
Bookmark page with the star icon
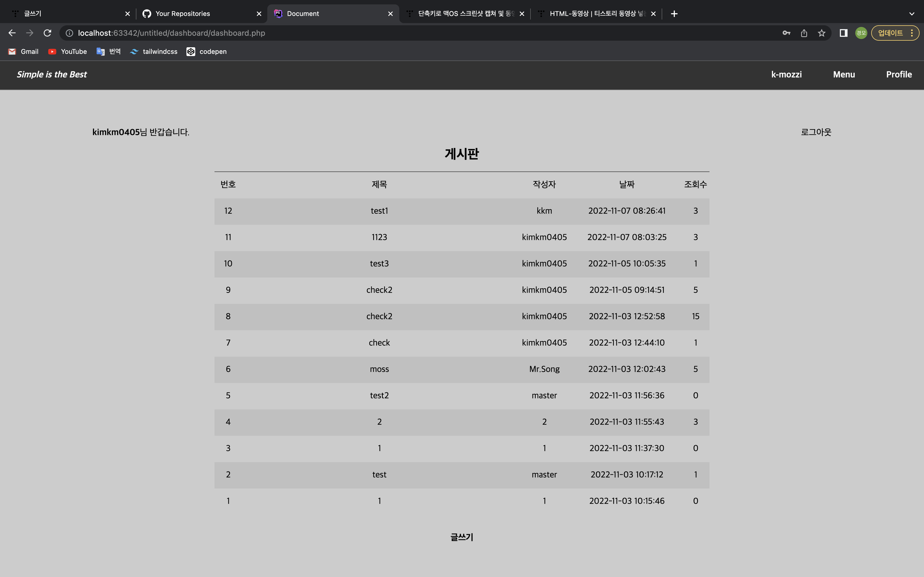coord(822,33)
